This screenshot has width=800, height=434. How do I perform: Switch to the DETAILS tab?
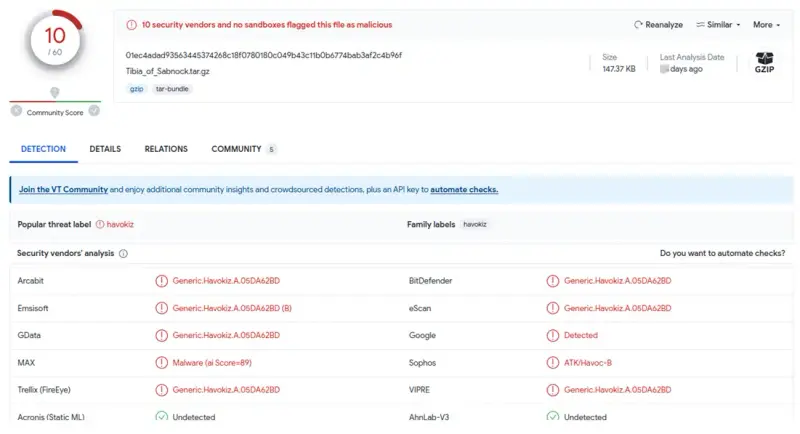coord(105,149)
